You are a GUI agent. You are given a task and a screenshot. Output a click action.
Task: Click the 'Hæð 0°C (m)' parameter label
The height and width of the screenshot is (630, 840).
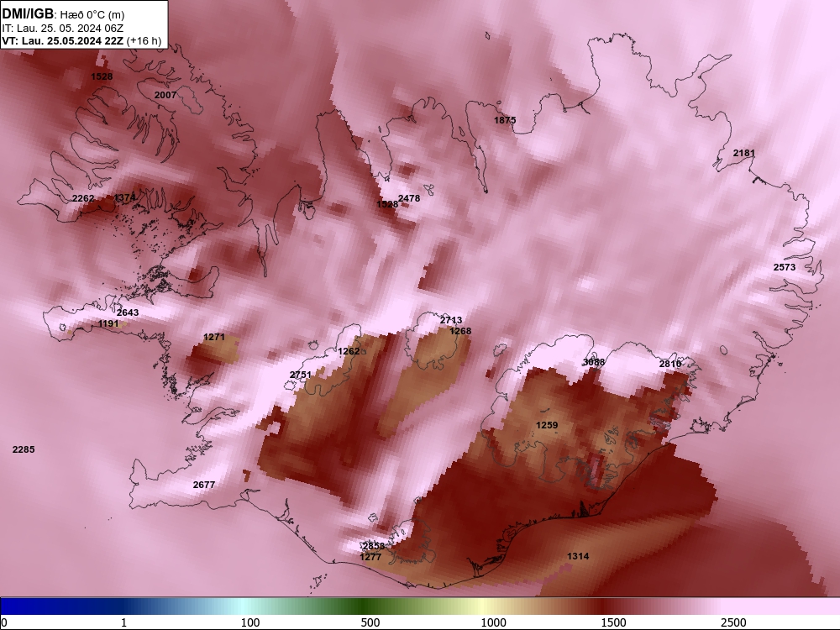[x=92, y=15]
